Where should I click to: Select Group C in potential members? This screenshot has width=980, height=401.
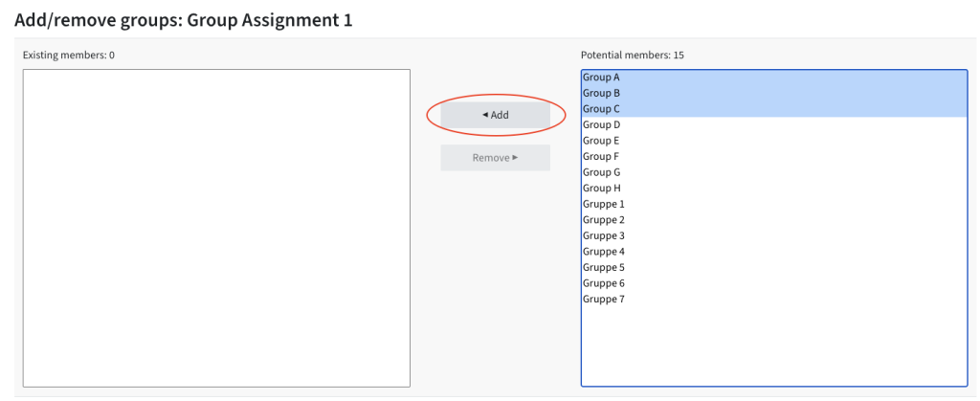pyautogui.click(x=773, y=109)
